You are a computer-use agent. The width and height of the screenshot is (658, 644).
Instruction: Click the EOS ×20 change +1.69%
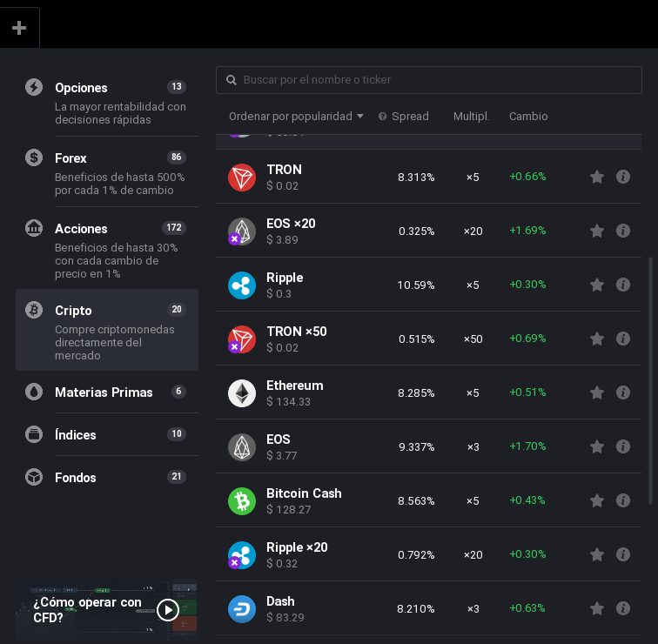click(x=527, y=231)
